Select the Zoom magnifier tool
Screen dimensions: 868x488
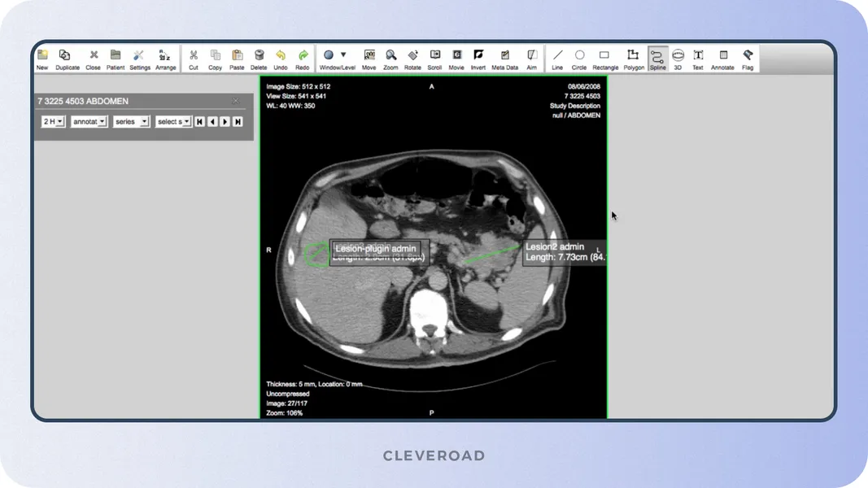point(390,57)
